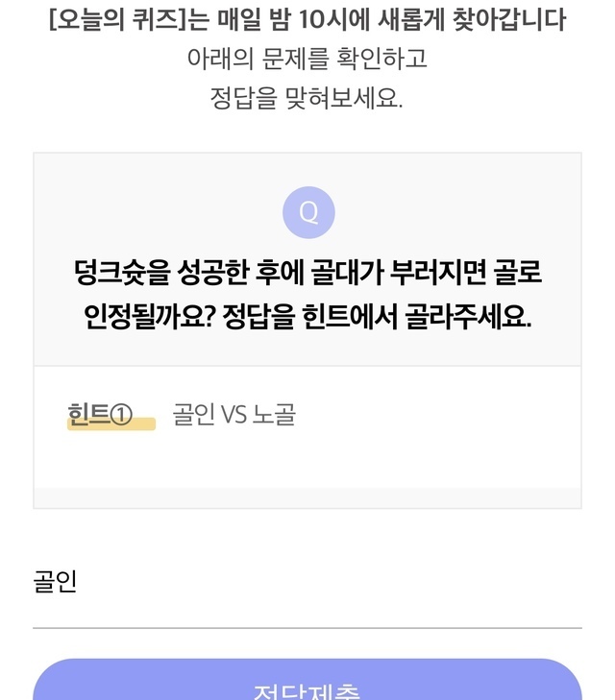Viewport: 615px width, 700px height.
Task: Tap the 정답을 맞혀보세요 instruction line
Action: [307, 97]
